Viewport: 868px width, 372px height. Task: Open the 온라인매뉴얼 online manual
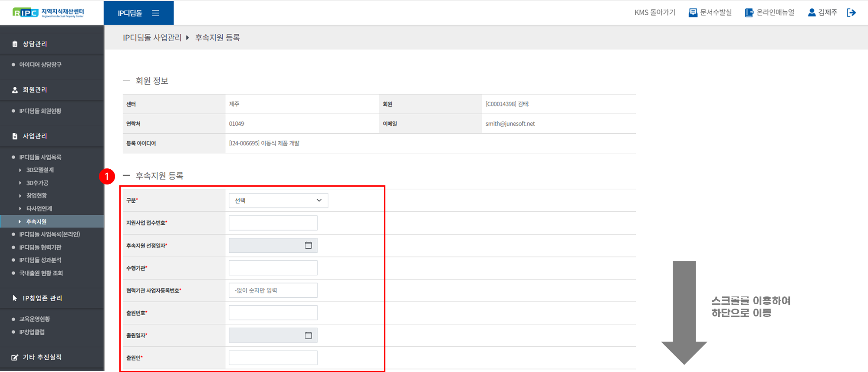tap(770, 13)
